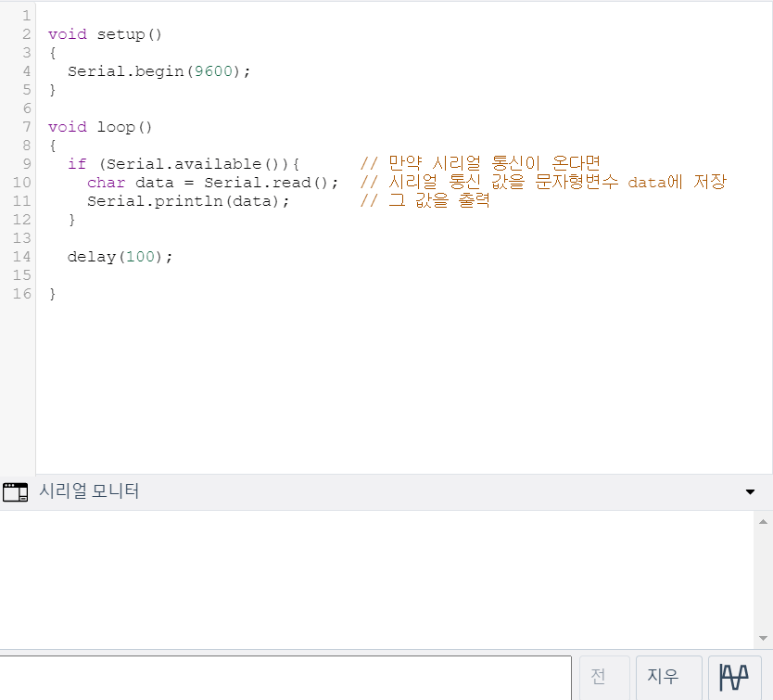Click the 지우 clear button
Screen dimensions: 773x700
[668, 677]
